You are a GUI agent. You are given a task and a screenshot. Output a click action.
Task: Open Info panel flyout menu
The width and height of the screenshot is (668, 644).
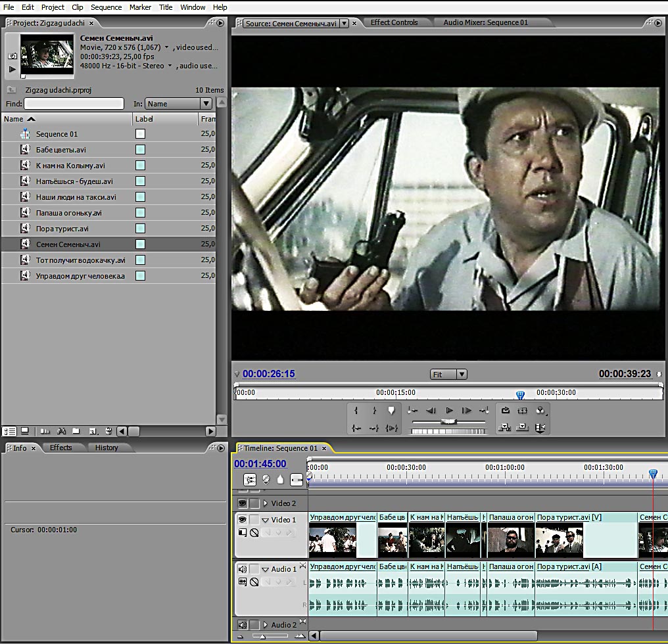tap(220, 448)
